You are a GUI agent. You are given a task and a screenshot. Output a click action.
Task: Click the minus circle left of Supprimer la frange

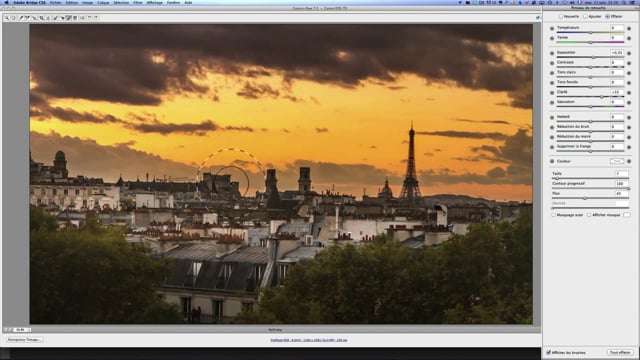coord(552,147)
